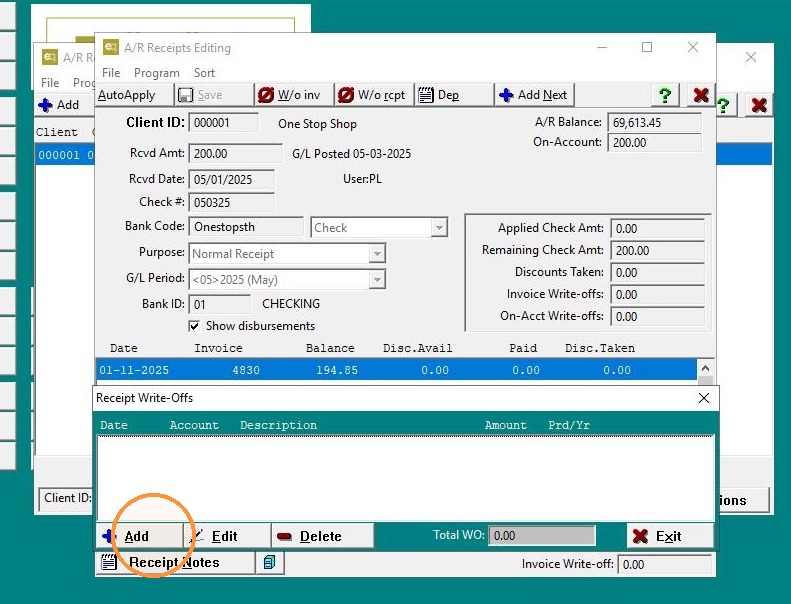Image resolution: width=791 pixels, height=604 pixels.
Task: Click the Bank Code field Onestopsth
Action: [x=246, y=227]
